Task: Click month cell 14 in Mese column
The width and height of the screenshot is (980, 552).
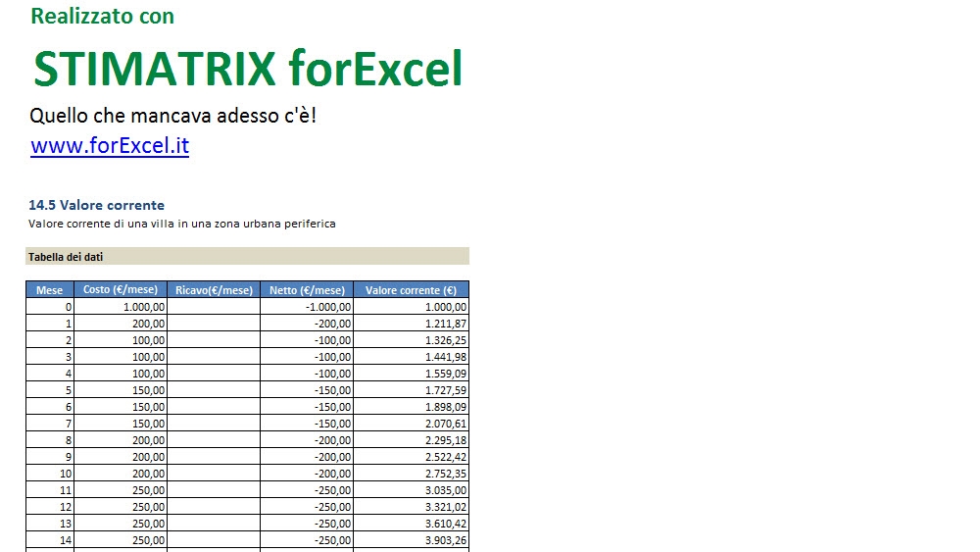Action: click(50, 540)
